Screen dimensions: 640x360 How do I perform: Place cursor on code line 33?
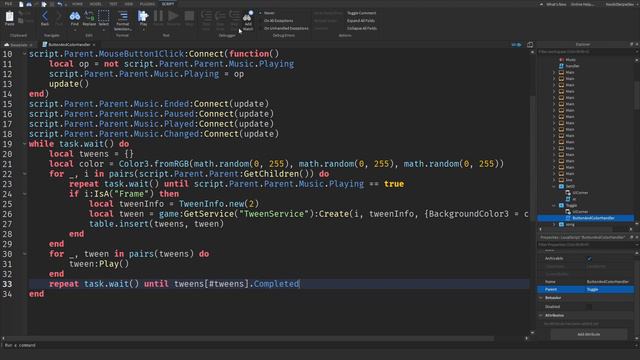tap(278, 284)
